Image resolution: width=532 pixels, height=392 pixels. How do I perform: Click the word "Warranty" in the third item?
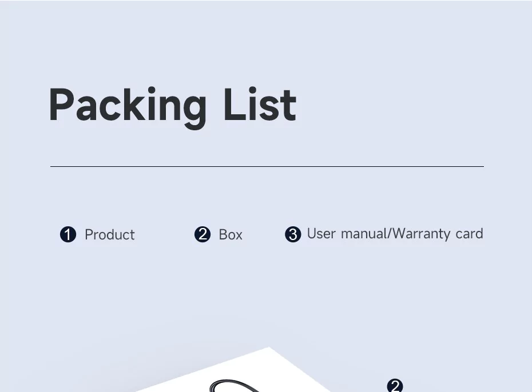tap(422, 234)
